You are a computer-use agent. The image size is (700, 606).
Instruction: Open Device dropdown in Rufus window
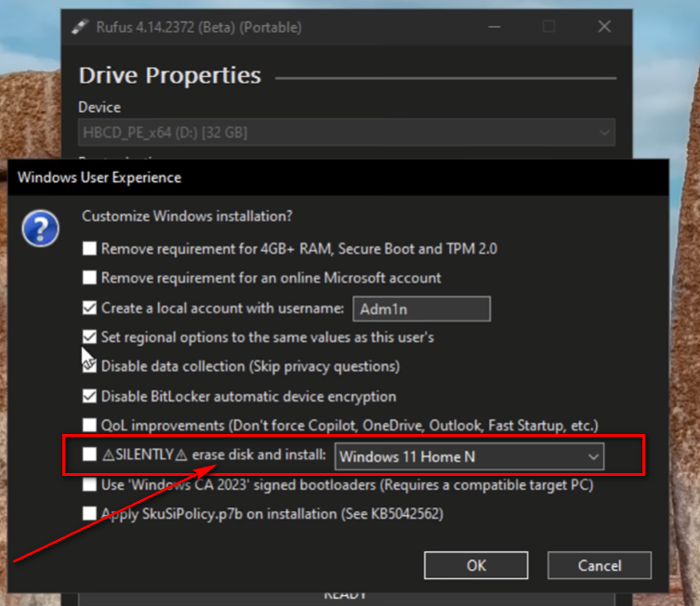(x=347, y=132)
